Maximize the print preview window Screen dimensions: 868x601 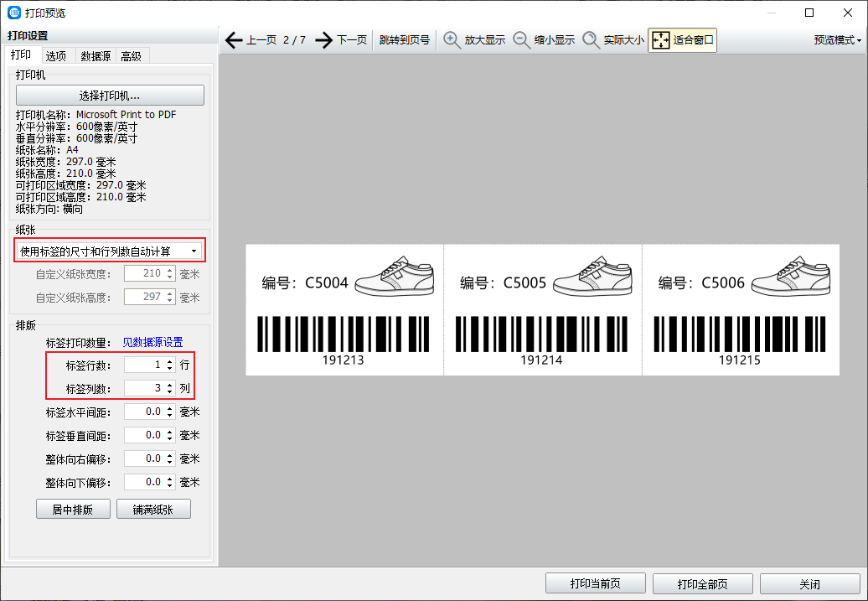[809, 13]
